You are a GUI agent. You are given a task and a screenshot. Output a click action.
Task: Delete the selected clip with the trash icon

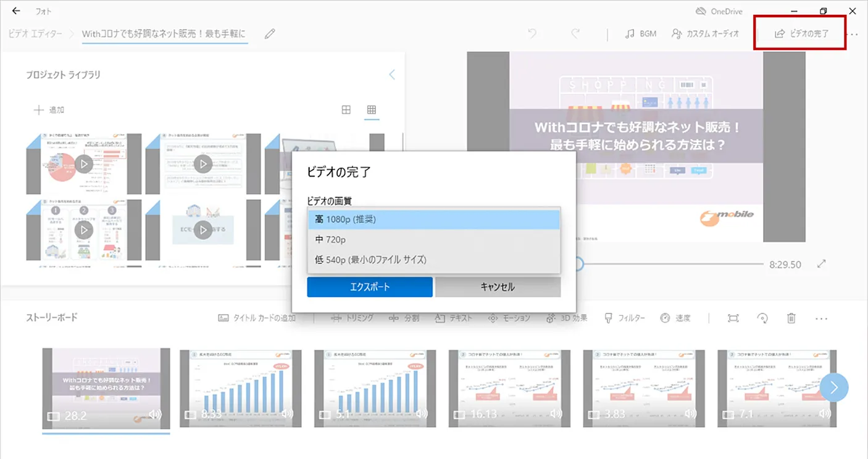pos(792,318)
